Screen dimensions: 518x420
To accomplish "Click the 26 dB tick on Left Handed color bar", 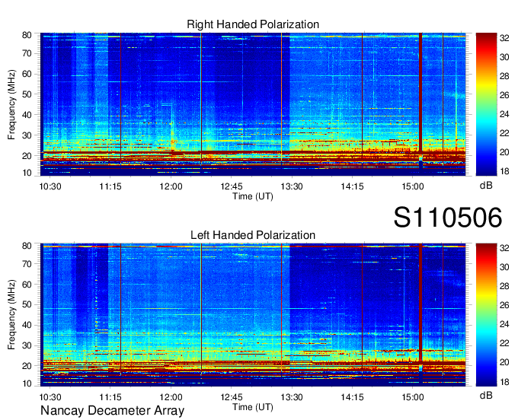I will (504, 306).
